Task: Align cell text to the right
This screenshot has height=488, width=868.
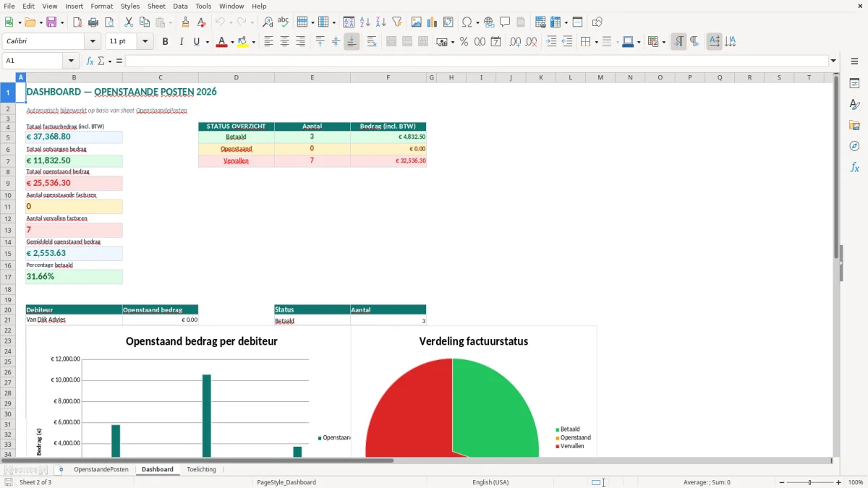Action: tap(300, 42)
